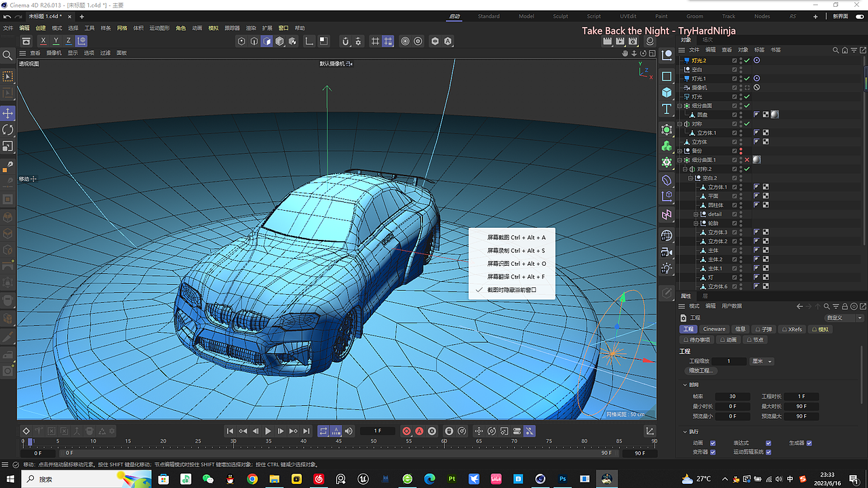This screenshot has height=488, width=868.
Task: Open the 子弹 attribute tab
Action: 764,329
